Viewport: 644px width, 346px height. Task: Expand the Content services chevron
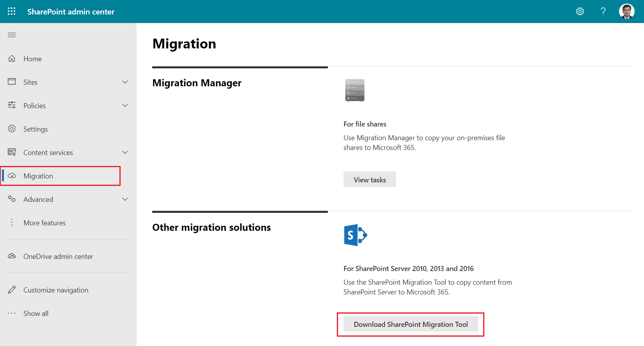[125, 152]
